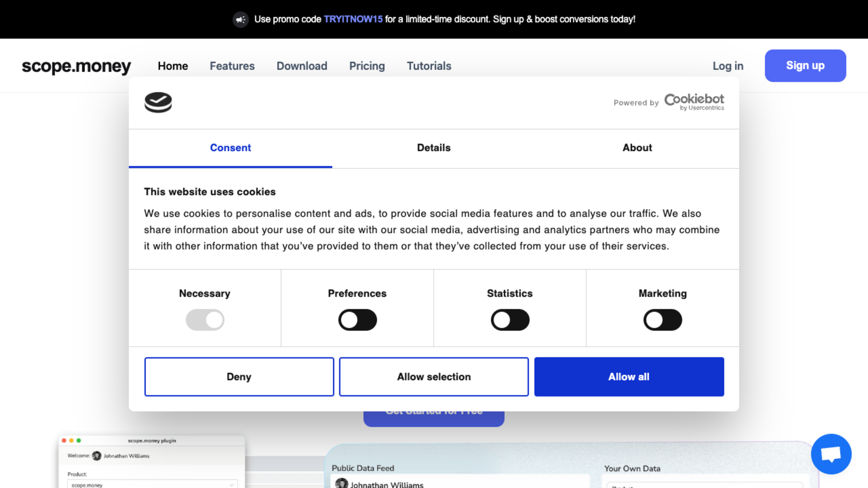This screenshot has width=868, height=488.
Task: Switch to the Consent tab
Action: coord(231,148)
